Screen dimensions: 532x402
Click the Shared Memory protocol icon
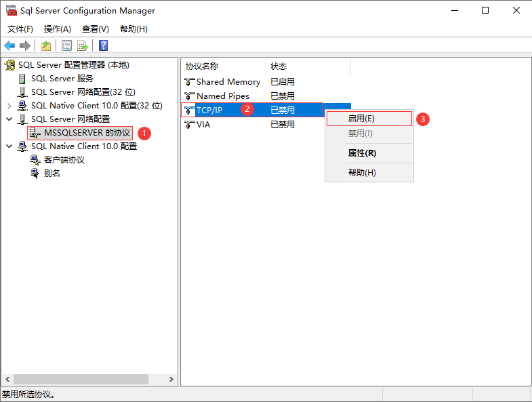[x=189, y=82]
